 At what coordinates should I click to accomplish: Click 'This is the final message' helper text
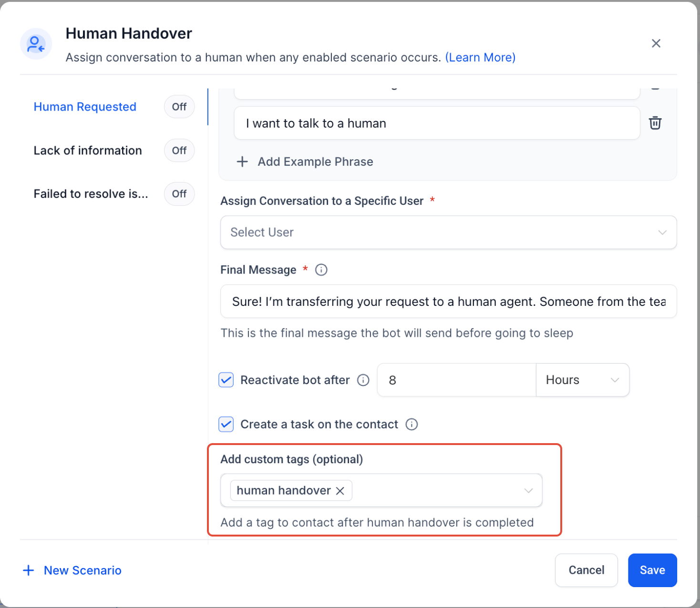click(x=397, y=333)
